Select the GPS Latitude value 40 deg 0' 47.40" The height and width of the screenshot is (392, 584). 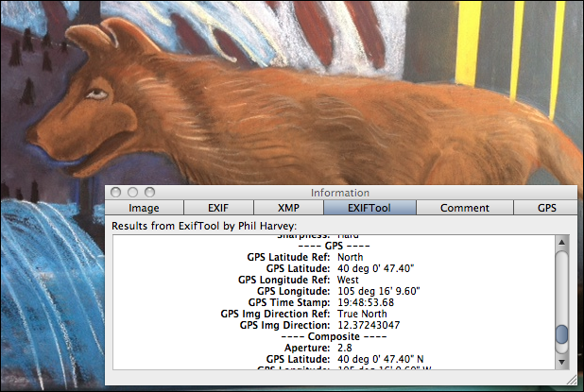(376, 268)
